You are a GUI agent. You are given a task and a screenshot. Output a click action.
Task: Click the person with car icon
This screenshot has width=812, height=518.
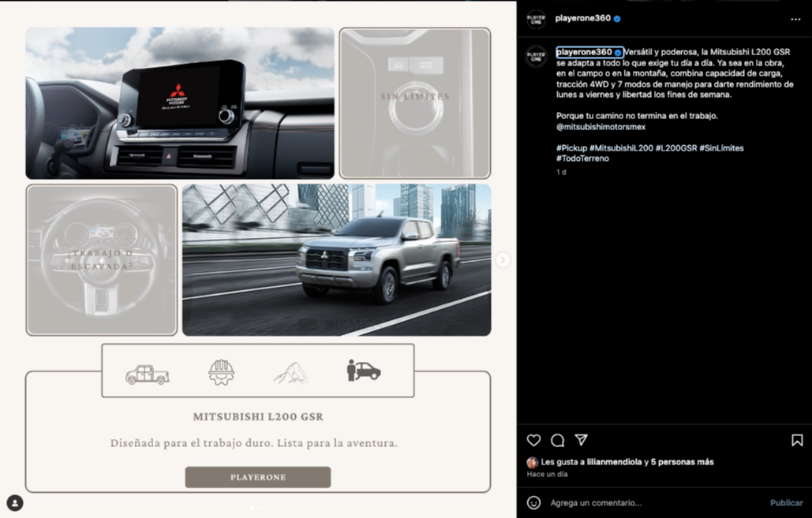point(364,371)
